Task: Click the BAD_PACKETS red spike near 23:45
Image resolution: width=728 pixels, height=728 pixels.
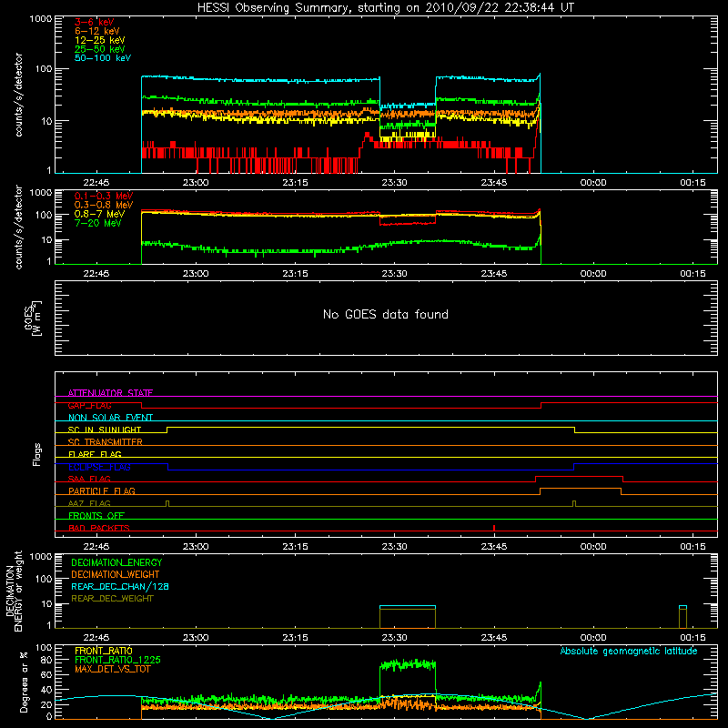Action: click(x=494, y=528)
